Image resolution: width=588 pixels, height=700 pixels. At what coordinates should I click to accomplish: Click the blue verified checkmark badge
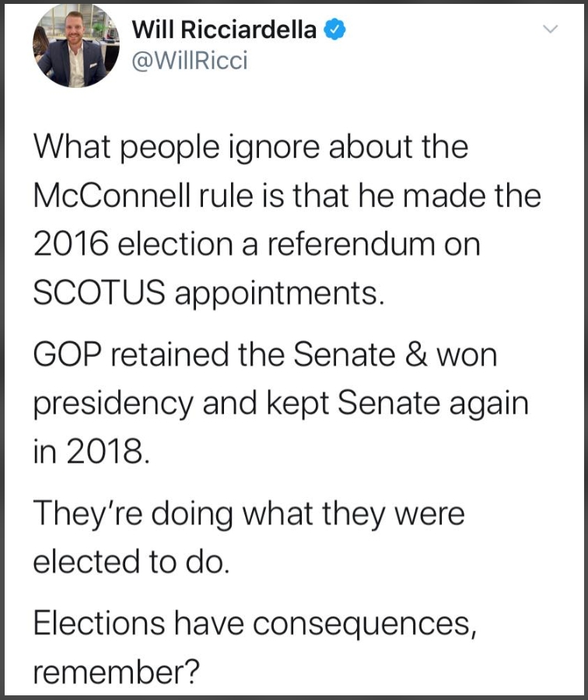(x=335, y=30)
